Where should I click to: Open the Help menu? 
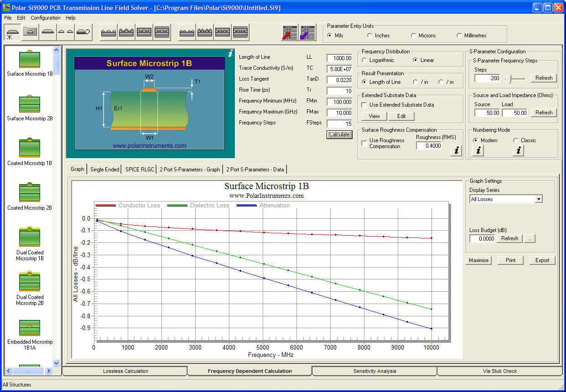click(x=71, y=18)
